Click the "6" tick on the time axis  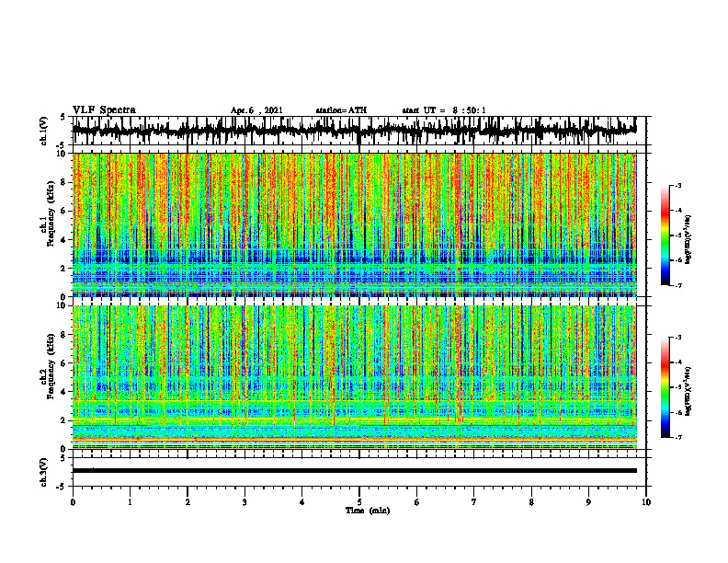pyautogui.click(x=417, y=502)
